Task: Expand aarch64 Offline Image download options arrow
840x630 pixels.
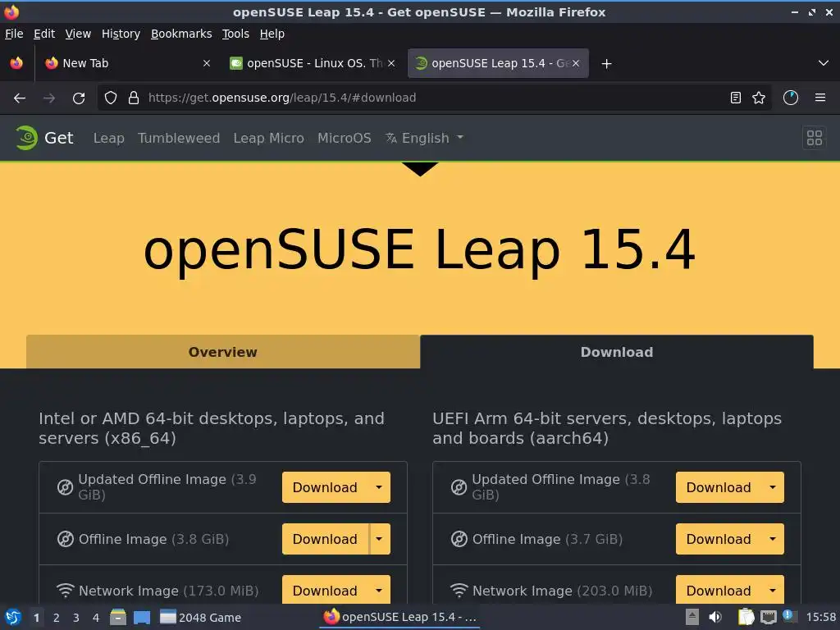Action: click(x=773, y=539)
